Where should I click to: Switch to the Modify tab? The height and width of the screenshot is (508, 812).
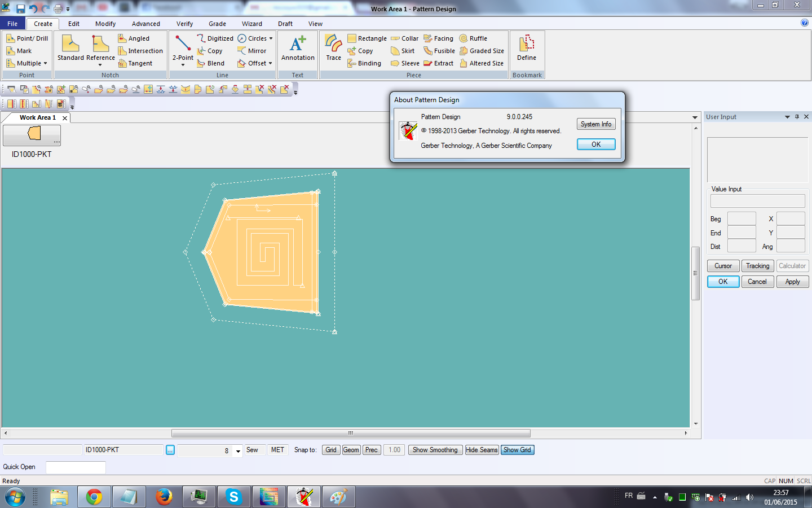(105, 24)
